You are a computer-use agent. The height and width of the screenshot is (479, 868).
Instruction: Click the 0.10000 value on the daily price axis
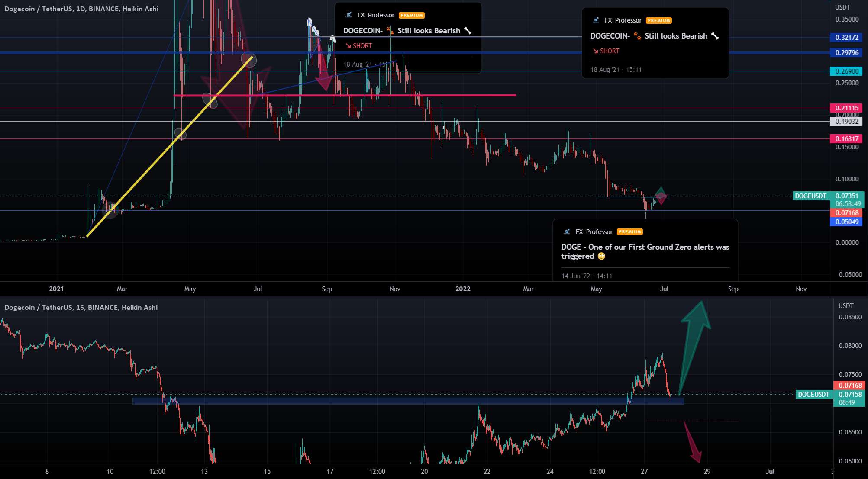click(x=847, y=179)
